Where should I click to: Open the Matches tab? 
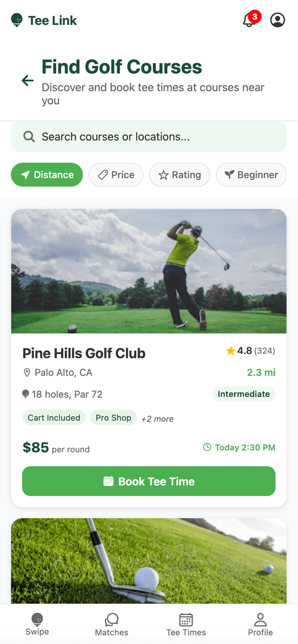click(112, 624)
